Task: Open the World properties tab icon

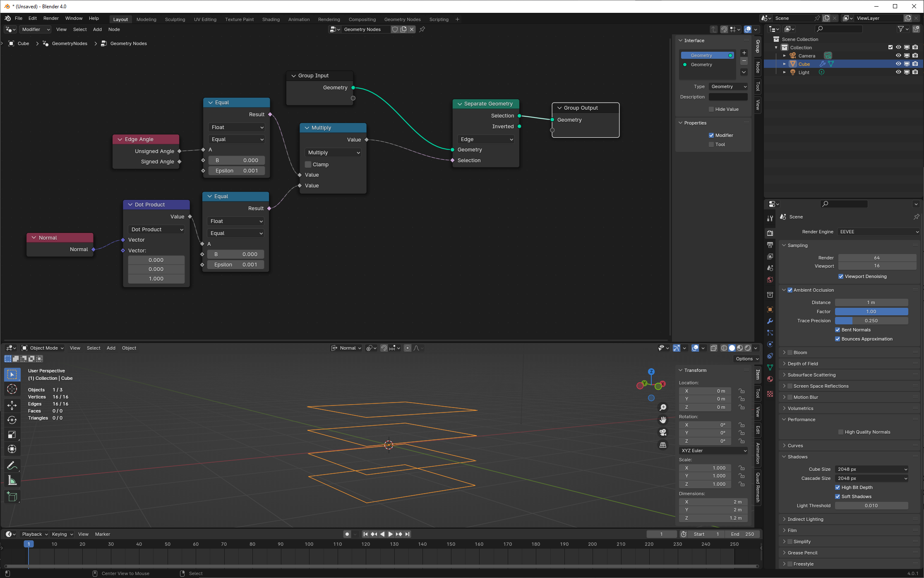Action: tap(770, 280)
